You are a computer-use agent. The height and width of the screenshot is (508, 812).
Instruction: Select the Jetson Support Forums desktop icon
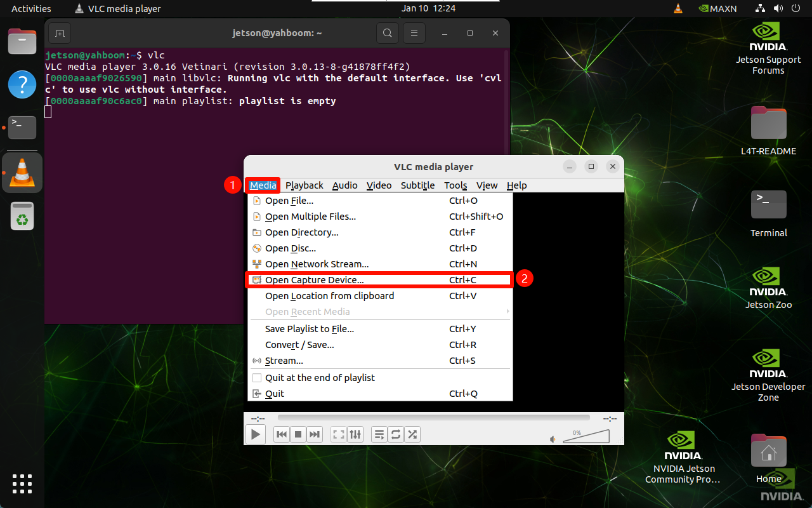[768, 48]
